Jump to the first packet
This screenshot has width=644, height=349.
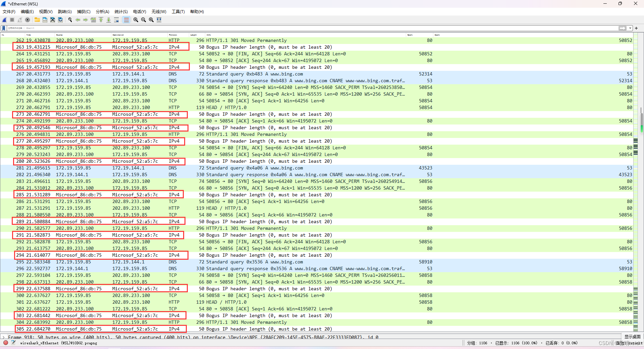(x=101, y=20)
